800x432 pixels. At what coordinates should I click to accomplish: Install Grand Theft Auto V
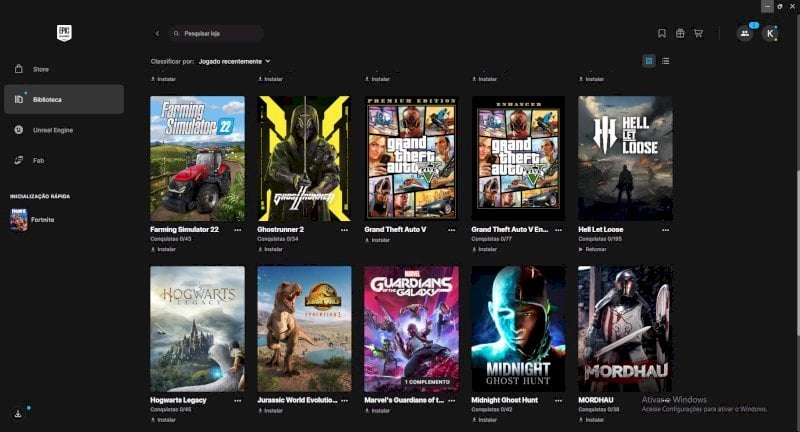[x=378, y=240]
